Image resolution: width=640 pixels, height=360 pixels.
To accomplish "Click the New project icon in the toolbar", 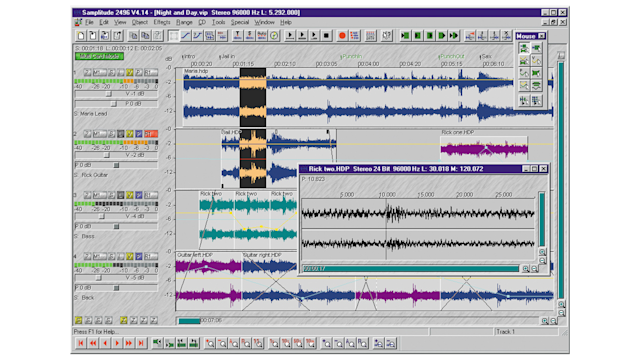I will (x=81, y=36).
